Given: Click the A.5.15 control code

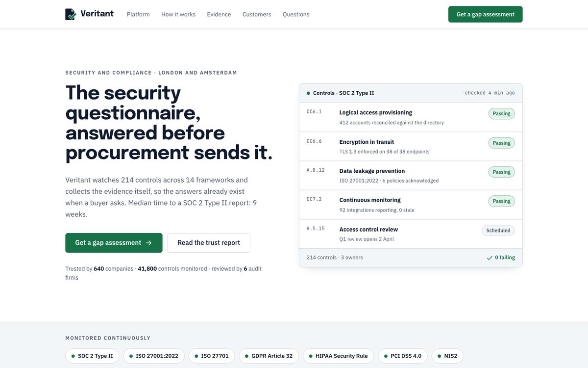Looking at the screenshot, I should pos(316,228).
